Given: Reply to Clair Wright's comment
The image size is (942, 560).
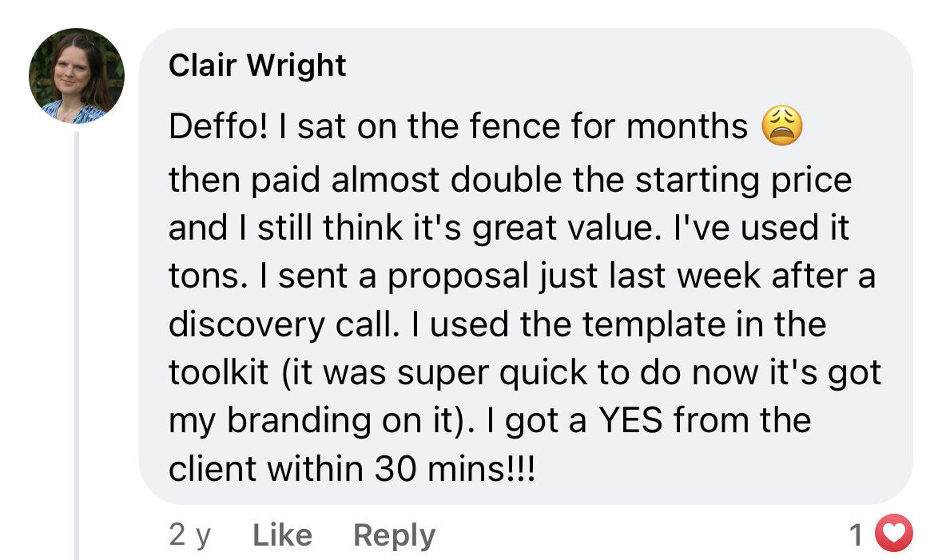Looking at the screenshot, I should (x=394, y=535).
